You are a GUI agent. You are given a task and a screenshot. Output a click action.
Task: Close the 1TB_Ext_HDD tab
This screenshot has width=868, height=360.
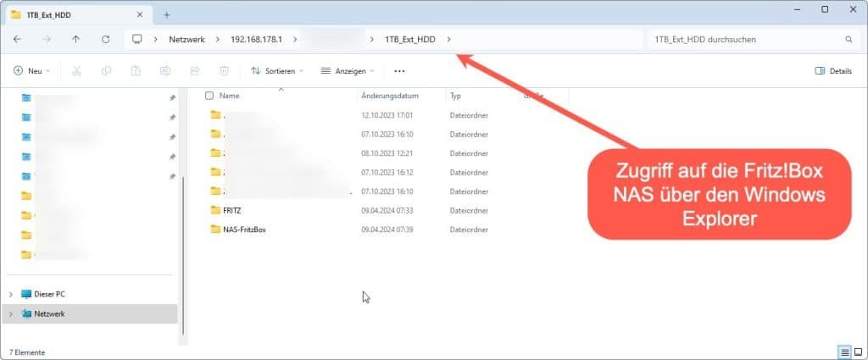pos(140,15)
